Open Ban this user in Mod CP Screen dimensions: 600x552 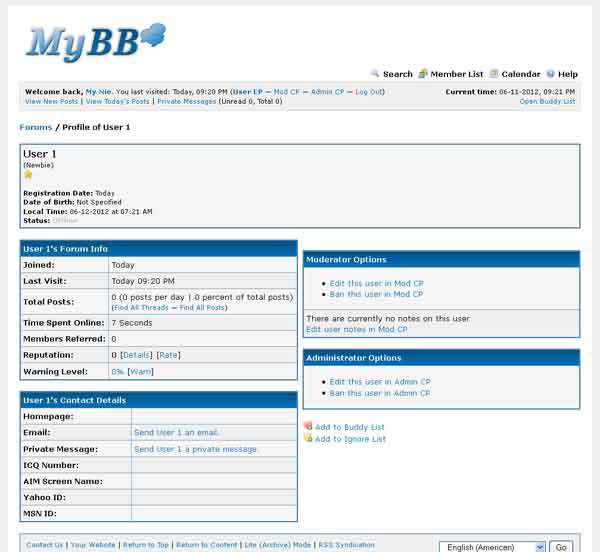[376, 294]
